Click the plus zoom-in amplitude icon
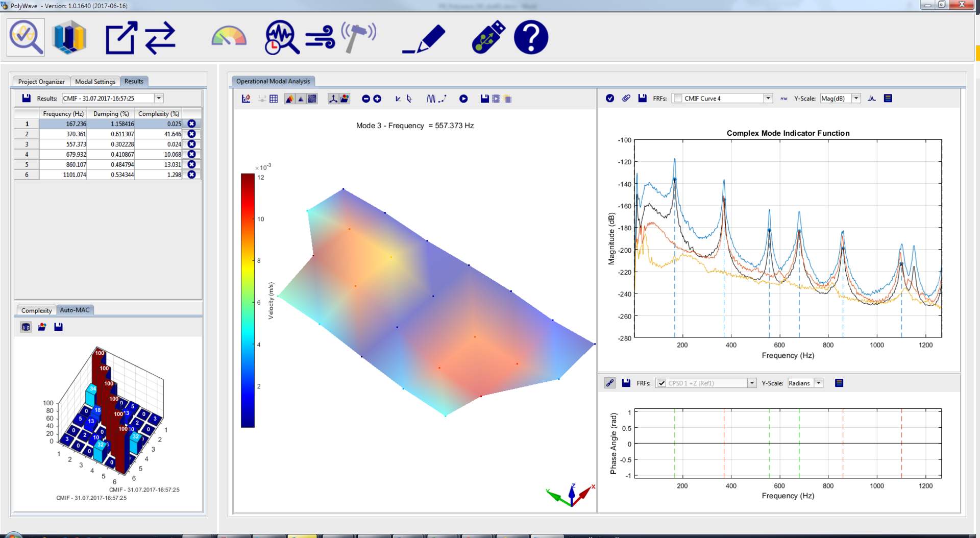Image resolution: width=980 pixels, height=538 pixels. click(377, 99)
